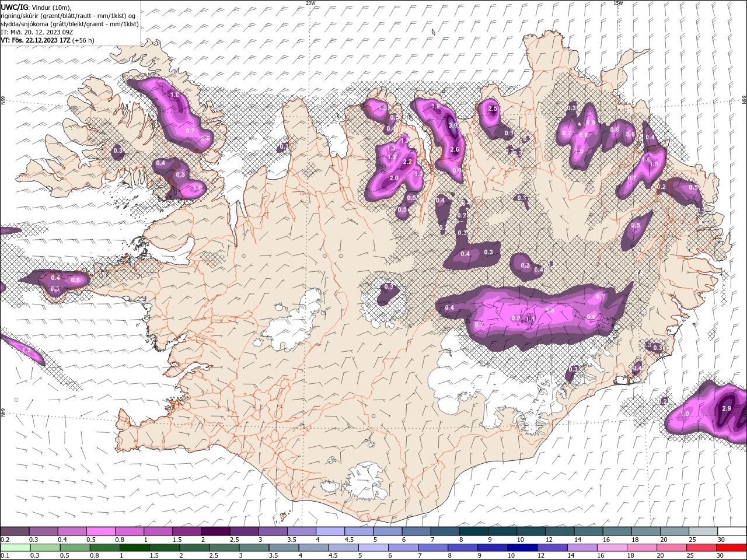Click the '2.9' value in the offshore southeast cell

pos(727,408)
